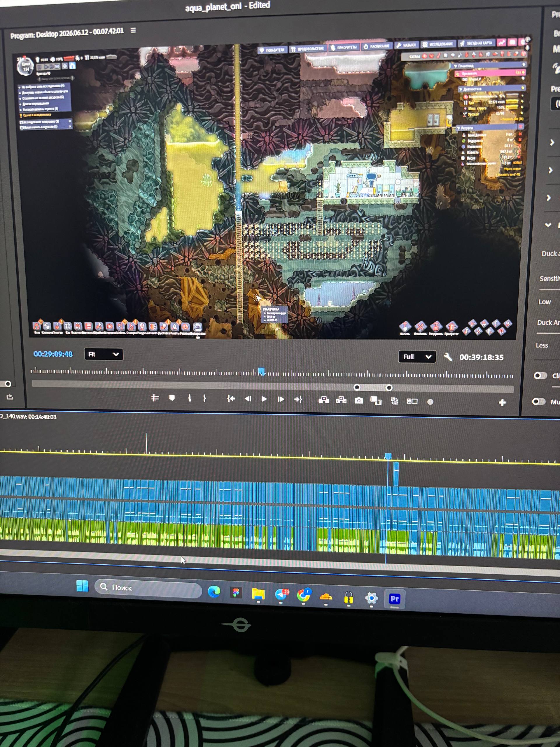Open the Windows Start menu

click(x=82, y=586)
